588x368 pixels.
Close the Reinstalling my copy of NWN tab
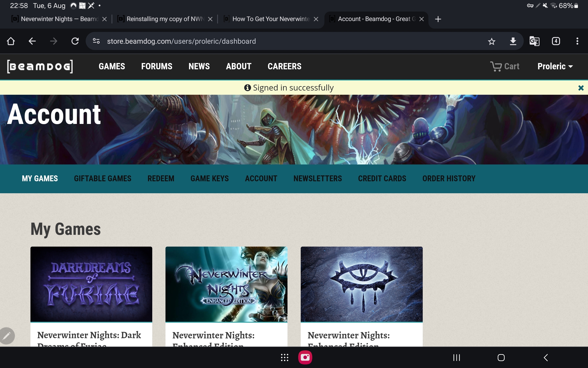(210, 19)
